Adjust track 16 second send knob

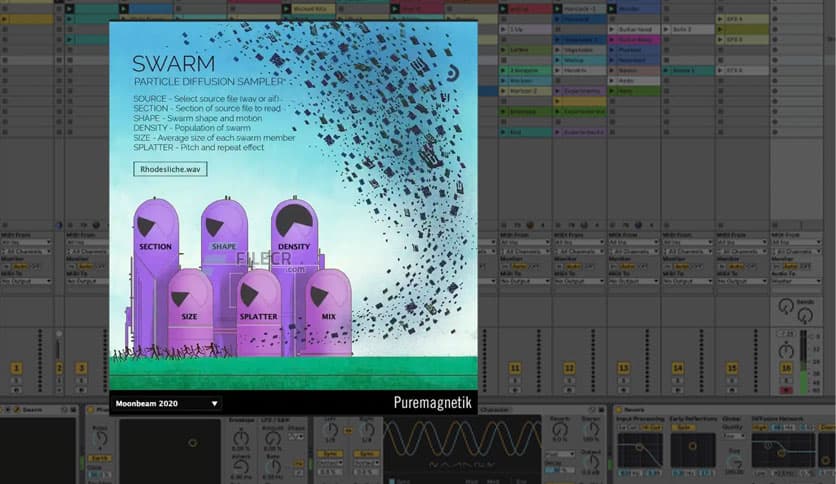pos(805,316)
